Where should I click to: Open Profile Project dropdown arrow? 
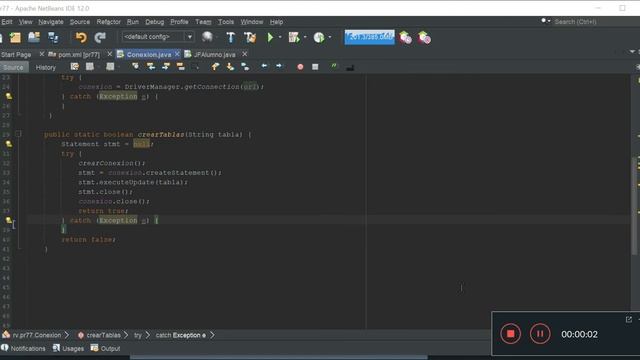coord(330,38)
